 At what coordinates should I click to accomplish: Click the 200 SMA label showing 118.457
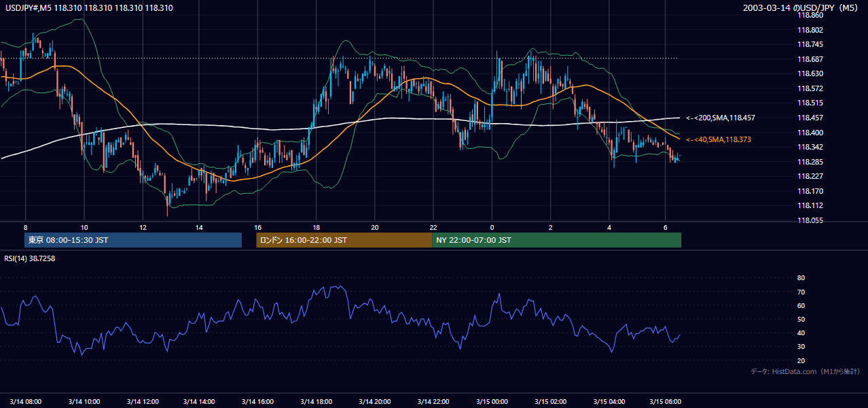(721, 118)
